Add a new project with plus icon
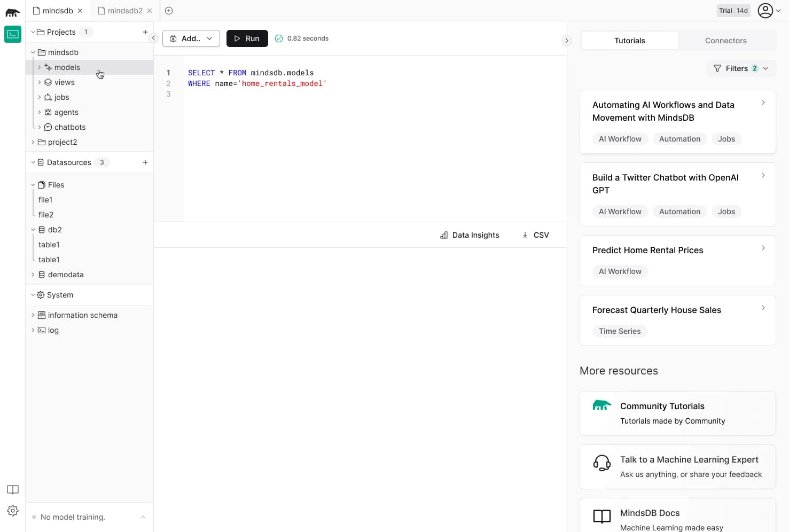This screenshot has height=532, width=789. coord(145,32)
